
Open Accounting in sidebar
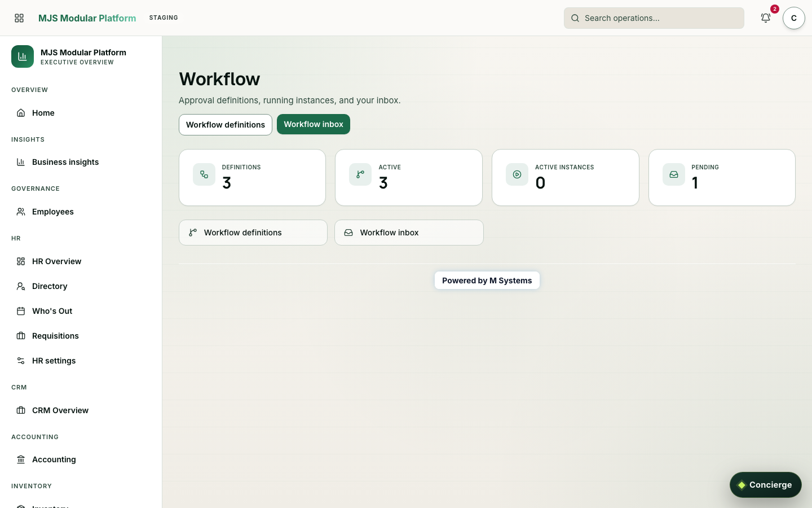click(81, 459)
